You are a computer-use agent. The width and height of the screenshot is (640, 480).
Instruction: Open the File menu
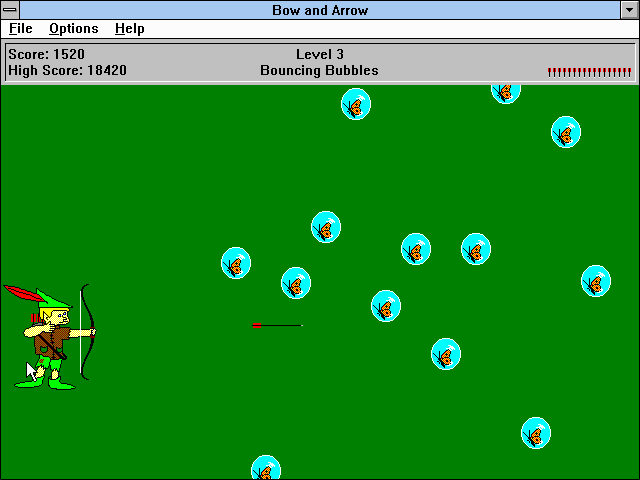coord(20,29)
